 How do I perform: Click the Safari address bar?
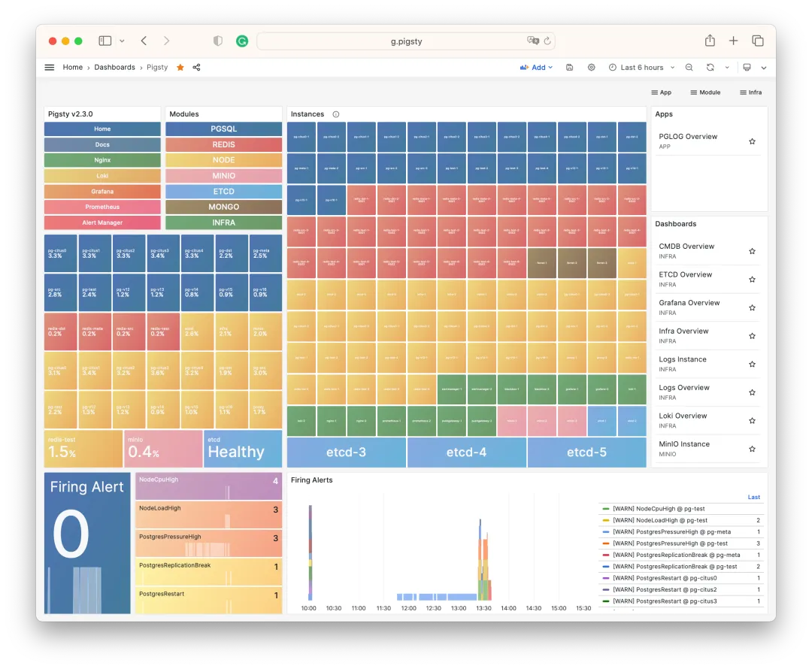coord(406,41)
